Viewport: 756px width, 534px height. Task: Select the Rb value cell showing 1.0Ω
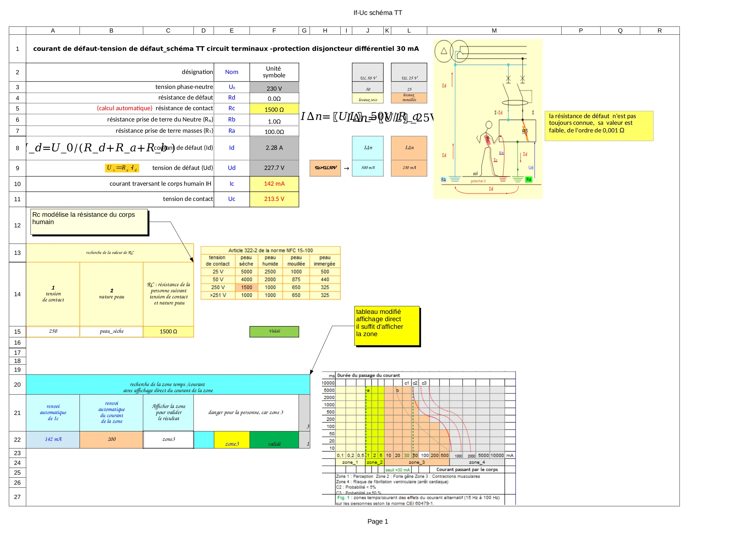(x=274, y=121)
